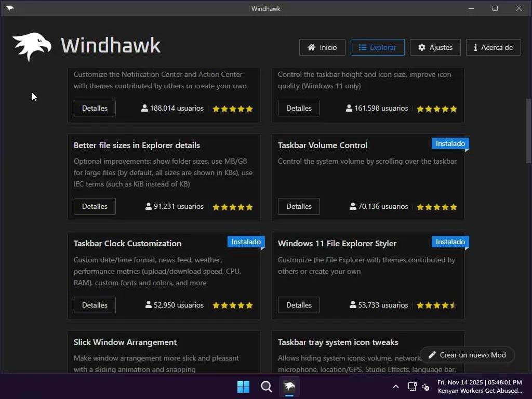
Task: Open the taskbar clock showing Fri, Nov 14 2025
Action: click(480, 382)
